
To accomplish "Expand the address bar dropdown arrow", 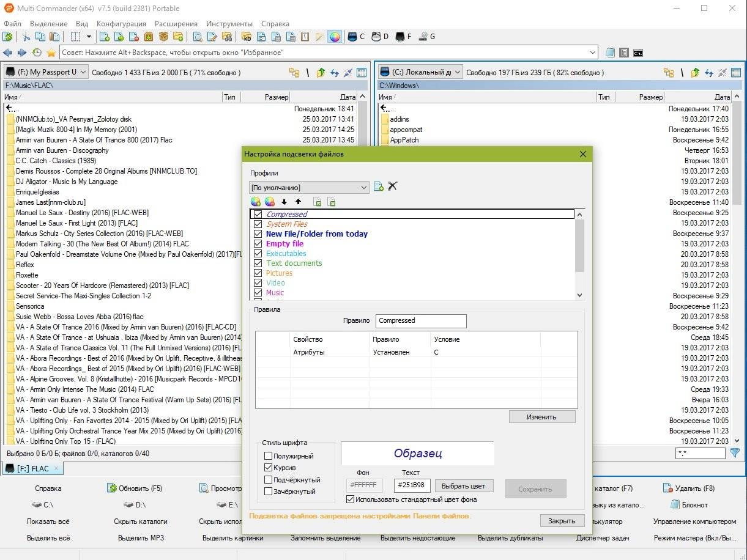I will click(x=592, y=53).
